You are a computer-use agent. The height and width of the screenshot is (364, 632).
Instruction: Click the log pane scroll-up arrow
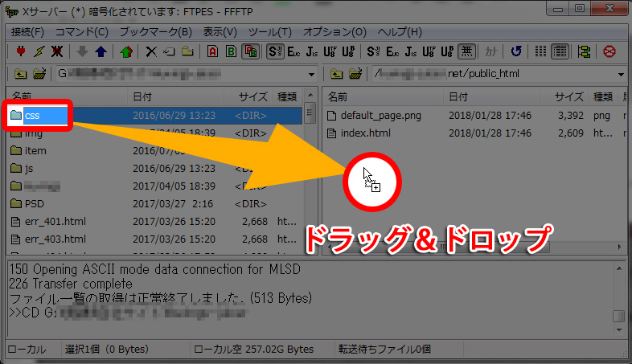click(x=619, y=268)
